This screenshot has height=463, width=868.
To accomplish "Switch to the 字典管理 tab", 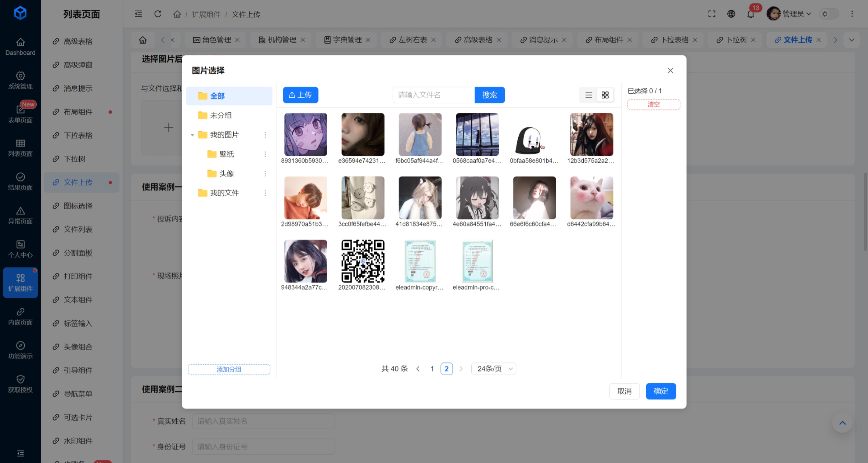I will click(x=347, y=40).
